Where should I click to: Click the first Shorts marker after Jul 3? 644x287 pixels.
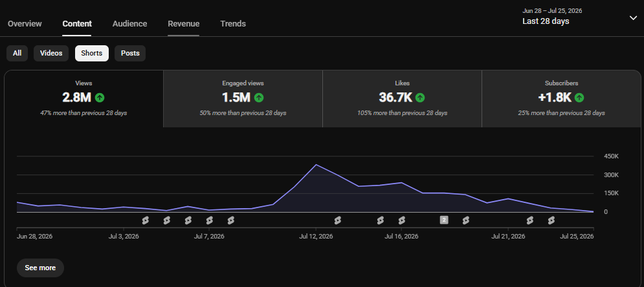pos(145,220)
